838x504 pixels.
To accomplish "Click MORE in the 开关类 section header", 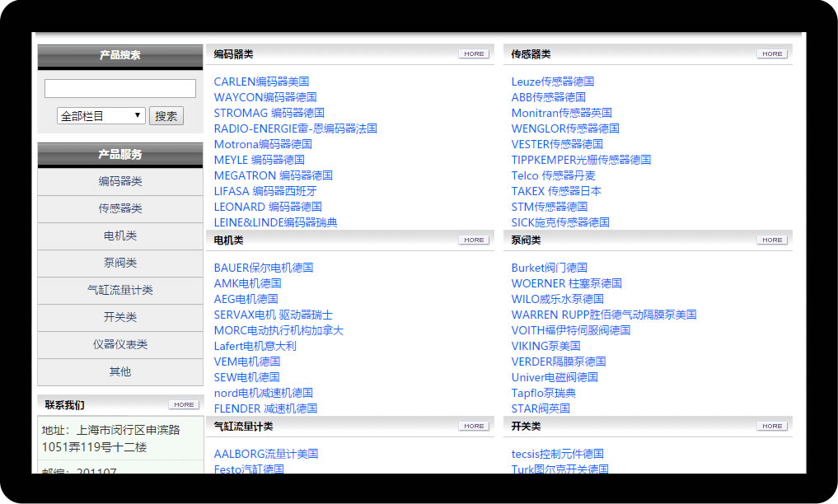I will [772, 426].
